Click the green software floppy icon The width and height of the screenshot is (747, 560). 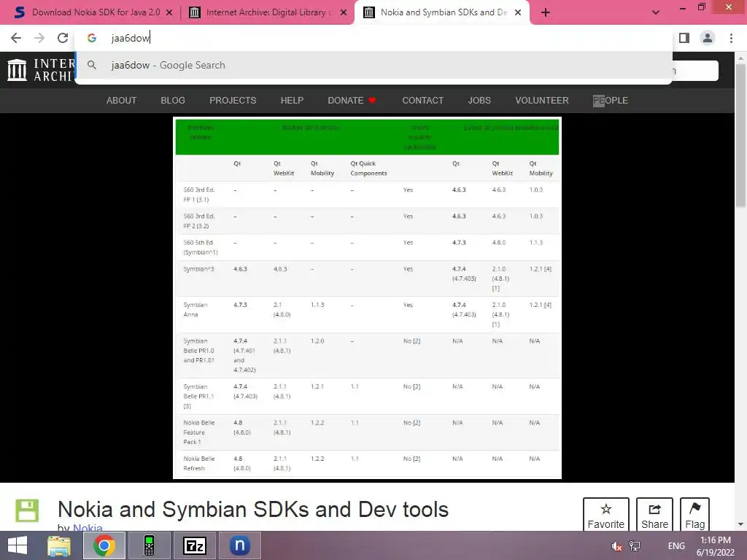pyautogui.click(x=27, y=510)
